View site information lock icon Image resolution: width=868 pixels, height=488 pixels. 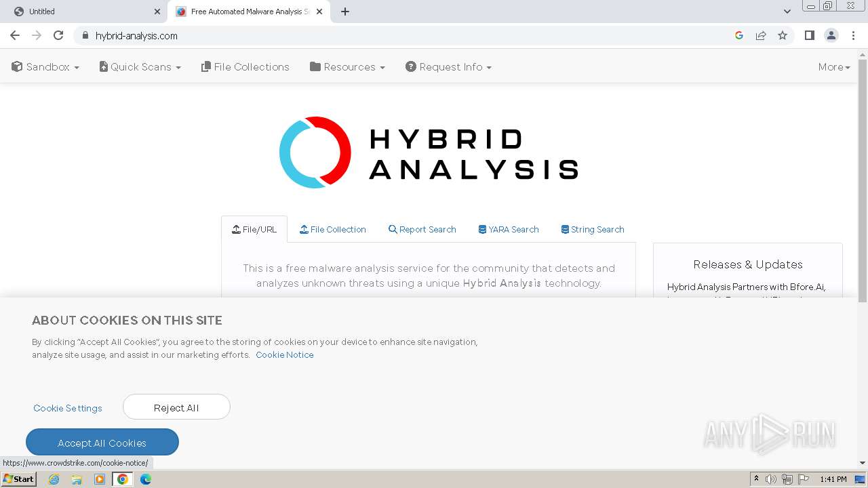pos(85,35)
